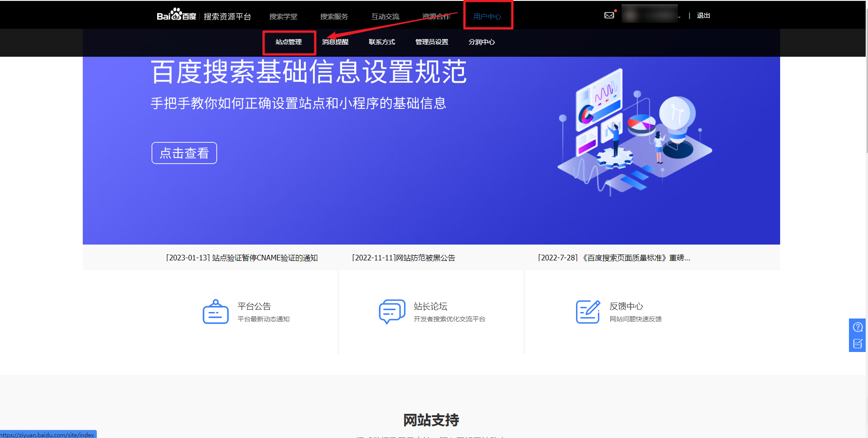868x438 pixels.
Task: Click 开发者搜索优化交流平台 subtitle
Action: pyautogui.click(x=450, y=319)
